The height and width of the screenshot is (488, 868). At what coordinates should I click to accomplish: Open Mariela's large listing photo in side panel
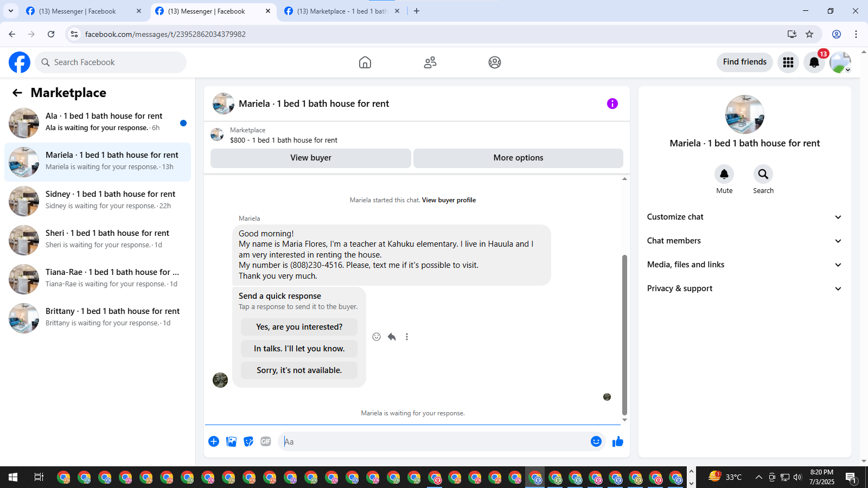tap(745, 114)
